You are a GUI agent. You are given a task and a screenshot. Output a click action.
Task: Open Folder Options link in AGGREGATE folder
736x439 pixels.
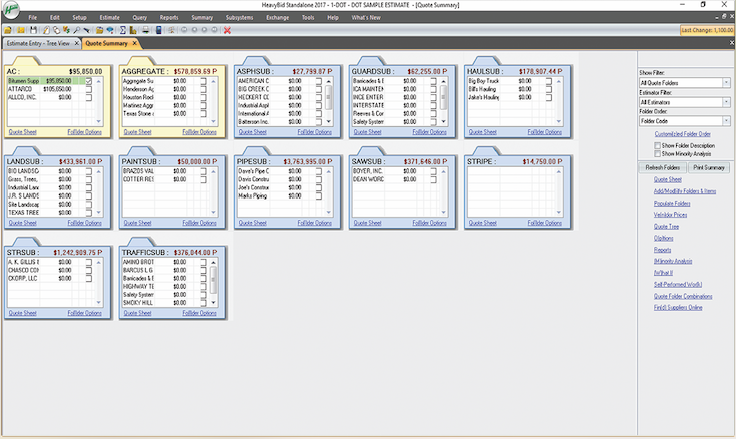pos(198,132)
